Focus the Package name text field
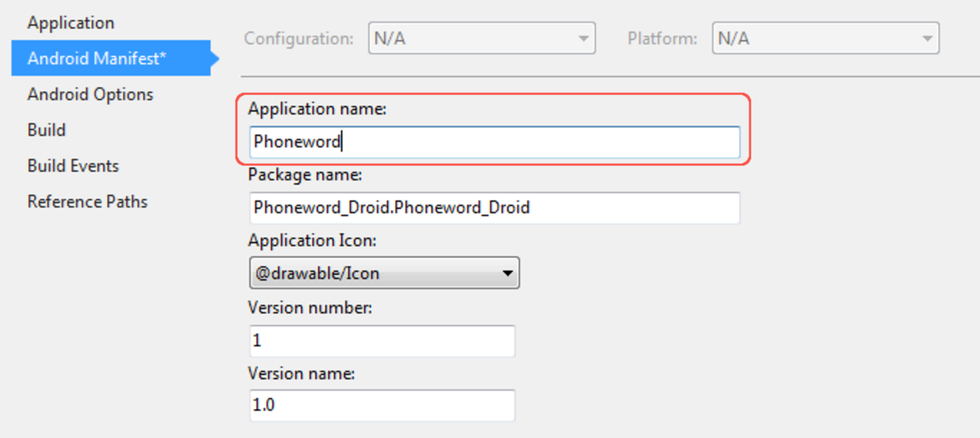This screenshot has height=438, width=980. 494,208
